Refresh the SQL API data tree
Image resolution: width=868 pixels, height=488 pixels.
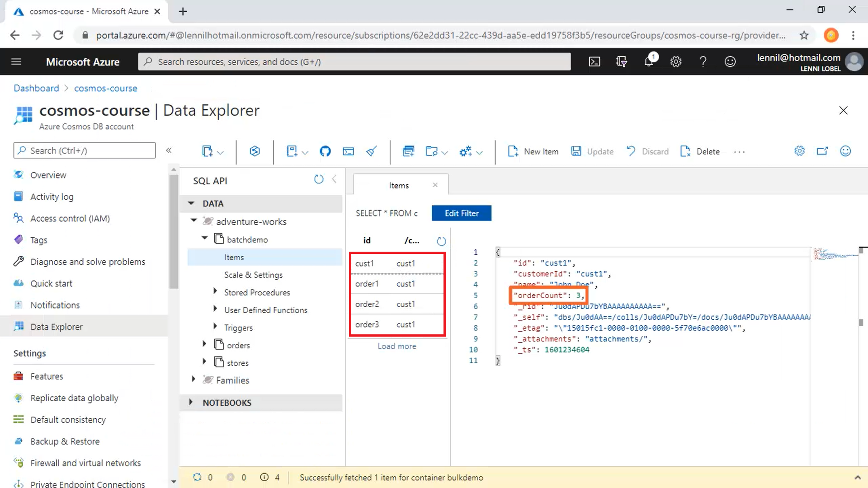(x=319, y=179)
